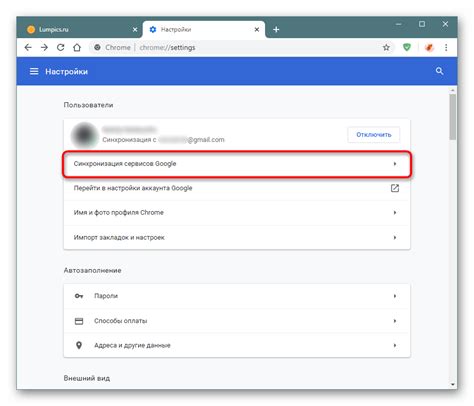
Task: Open Адреса и другие данные row
Action: 237,345
